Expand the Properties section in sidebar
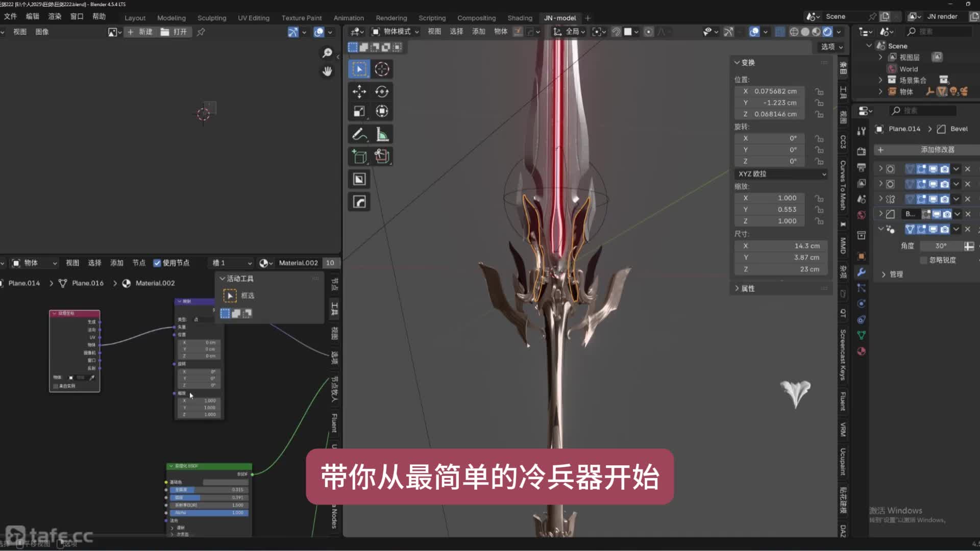The image size is (980, 551). tap(747, 288)
